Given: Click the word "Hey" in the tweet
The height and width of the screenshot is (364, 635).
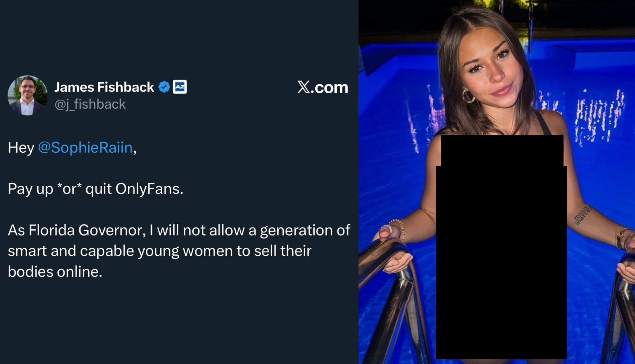Looking at the screenshot, I should [x=21, y=148].
